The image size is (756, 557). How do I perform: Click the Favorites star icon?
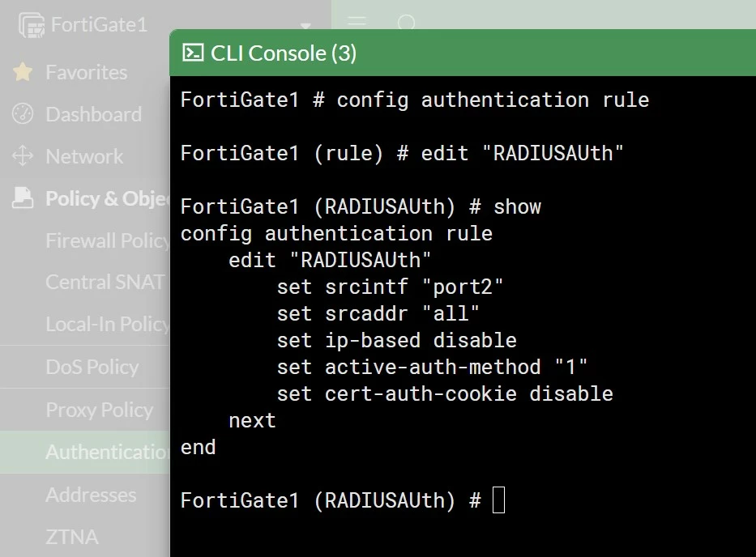point(23,72)
